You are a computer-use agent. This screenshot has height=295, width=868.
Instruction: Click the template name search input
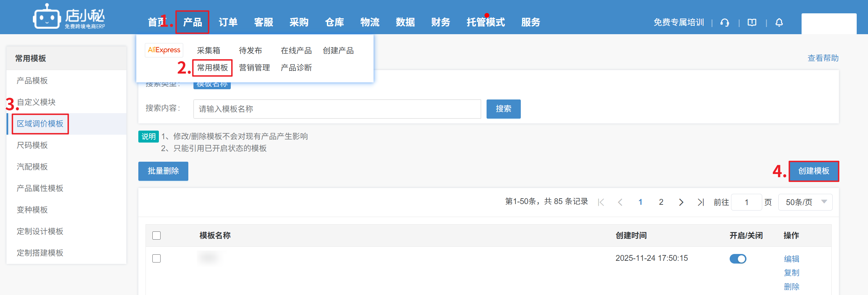[x=337, y=109]
